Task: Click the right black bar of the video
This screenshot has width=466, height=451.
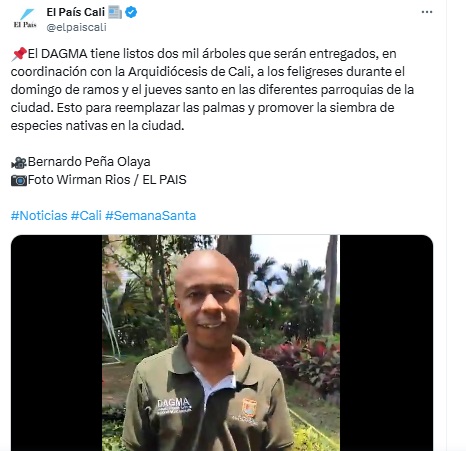Action: tap(386, 343)
